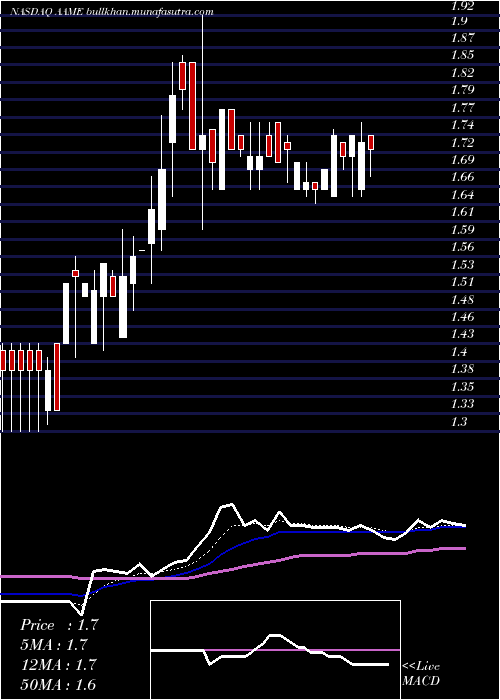Click the <<Live MACD label
The image size is (500, 700).
coord(422,674)
